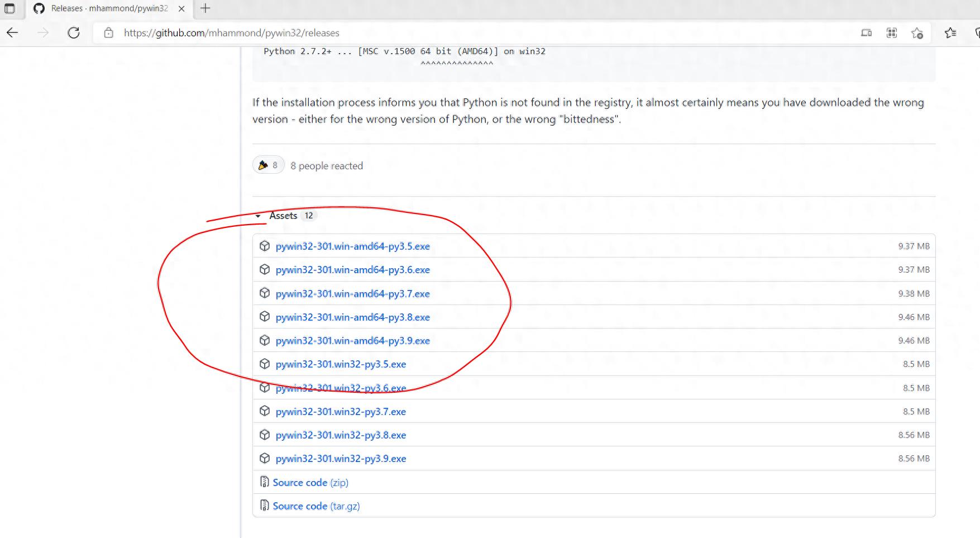Click file icon beside Source code (tar.gz)

click(265, 505)
